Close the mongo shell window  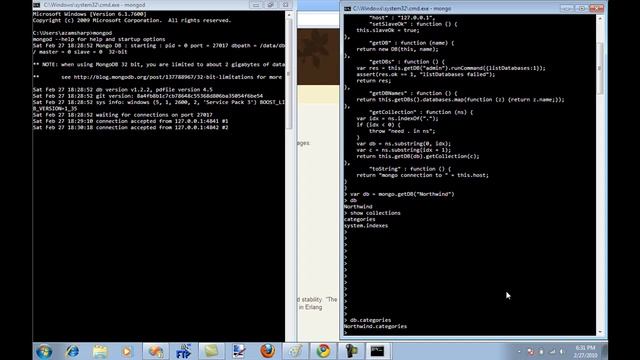point(597,8)
